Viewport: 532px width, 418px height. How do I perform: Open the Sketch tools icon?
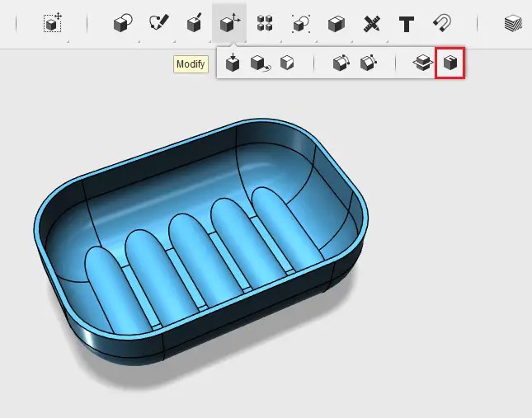pyautogui.click(x=159, y=23)
